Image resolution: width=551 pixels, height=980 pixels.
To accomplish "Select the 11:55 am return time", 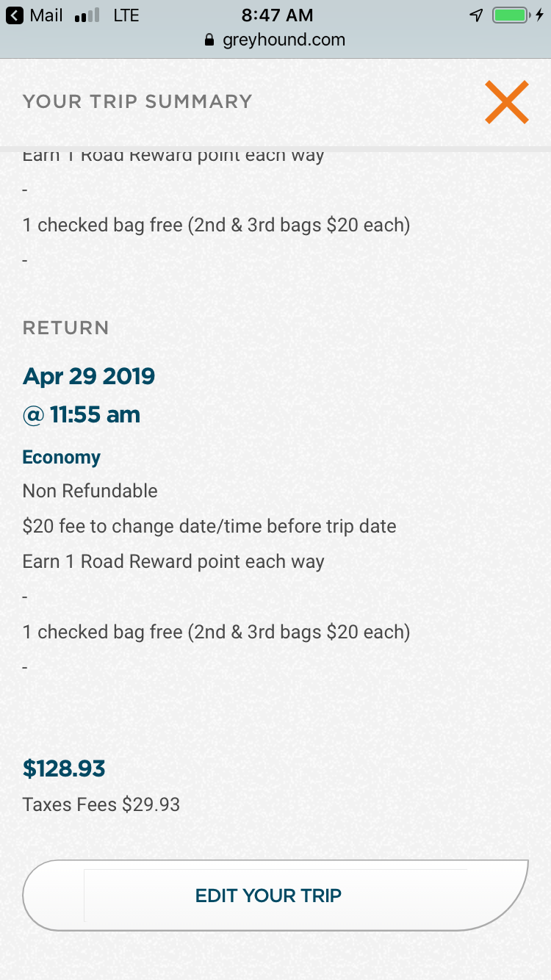I will [x=82, y=414].
